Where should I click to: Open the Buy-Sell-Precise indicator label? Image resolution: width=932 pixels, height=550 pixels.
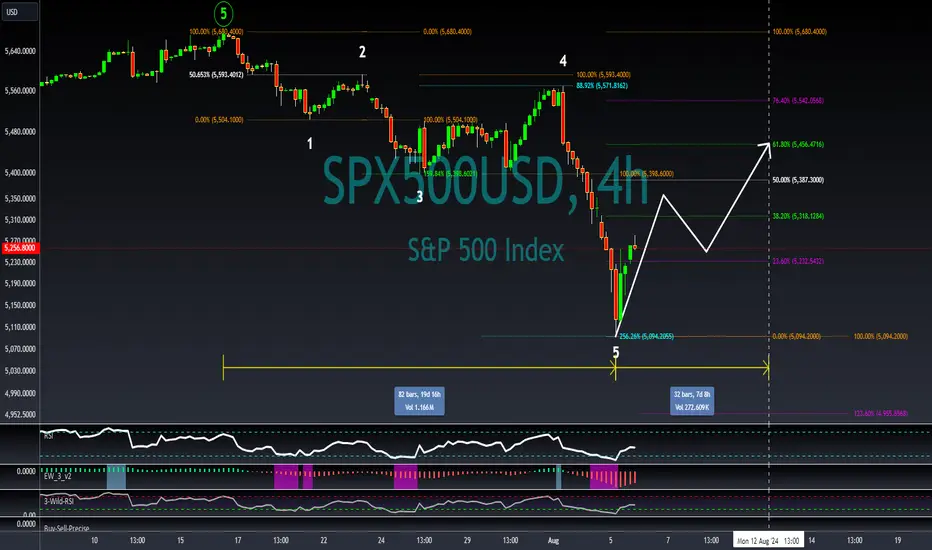tap(67, 528)
